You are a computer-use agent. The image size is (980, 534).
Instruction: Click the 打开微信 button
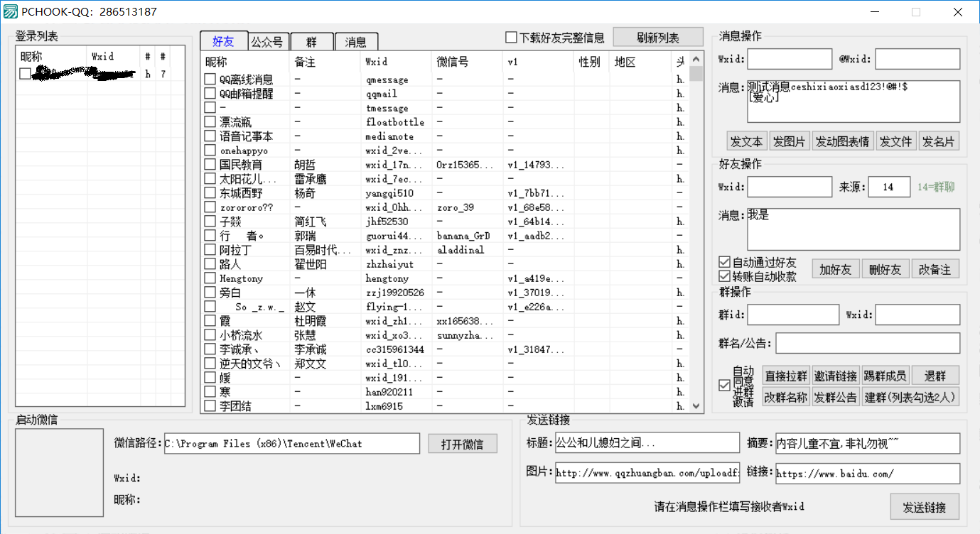click(463, 444)
